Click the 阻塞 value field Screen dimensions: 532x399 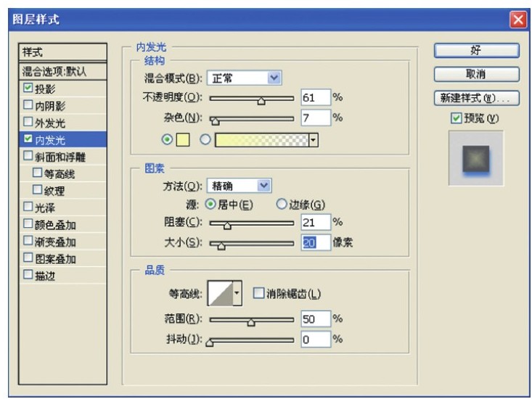pyautogui.click(x=316, y=223)
